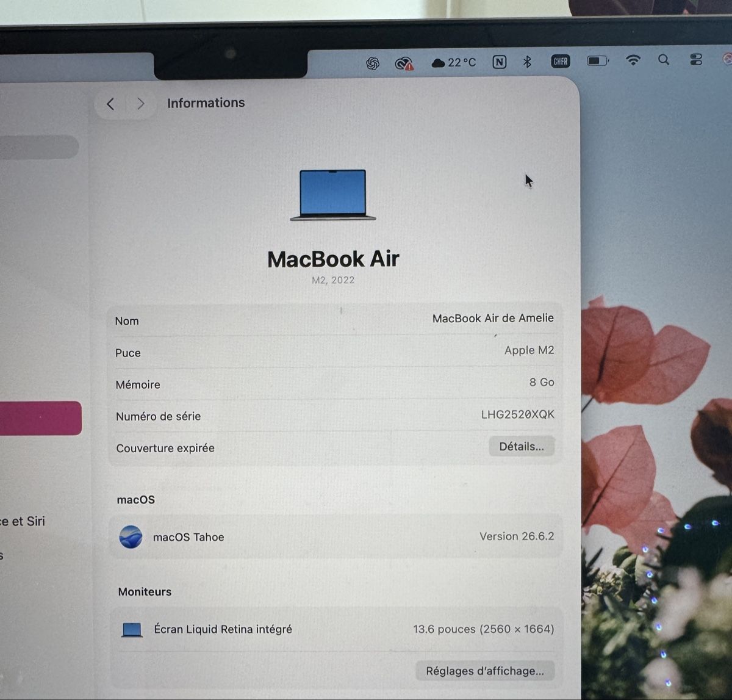Click 'Version 26.6.2' text
Image resolution: width=732 pixels, height=700 pixels.
[x=517, y=536]
